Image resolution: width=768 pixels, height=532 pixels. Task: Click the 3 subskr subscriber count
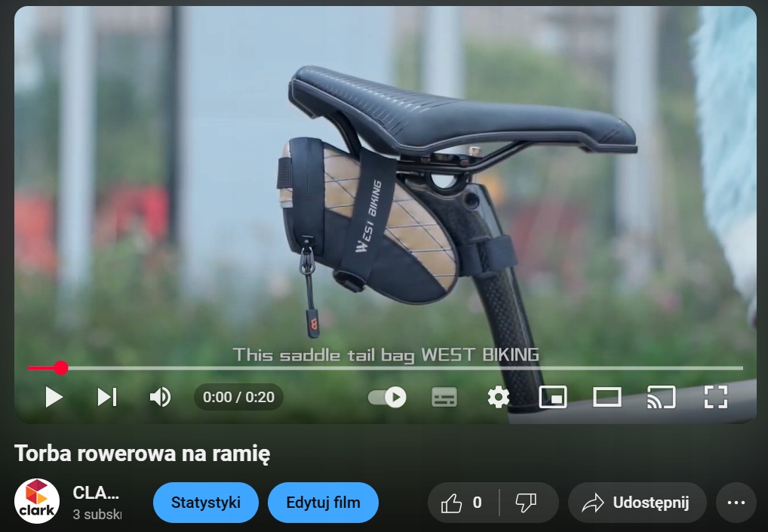pos(97,515)
